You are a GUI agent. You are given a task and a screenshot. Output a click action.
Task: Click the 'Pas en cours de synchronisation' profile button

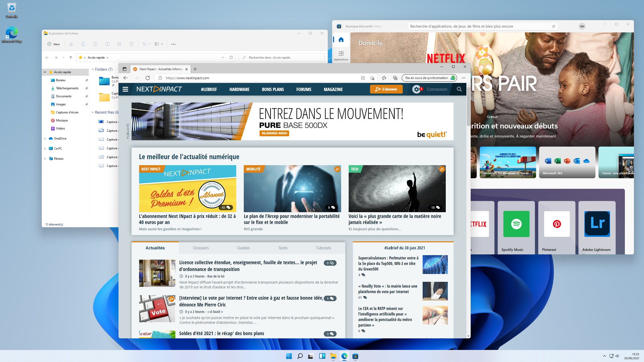tap(429, 78)
